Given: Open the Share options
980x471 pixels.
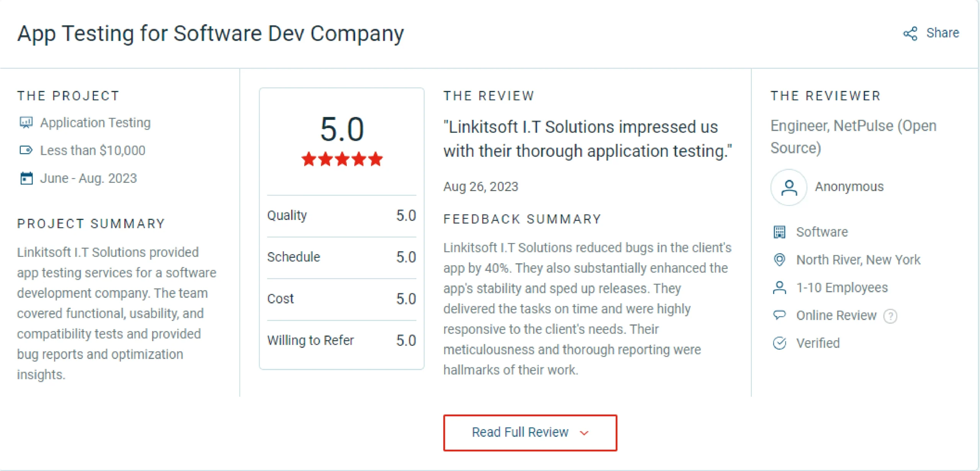Looking at the screenshot, I should tap(931, 33).
